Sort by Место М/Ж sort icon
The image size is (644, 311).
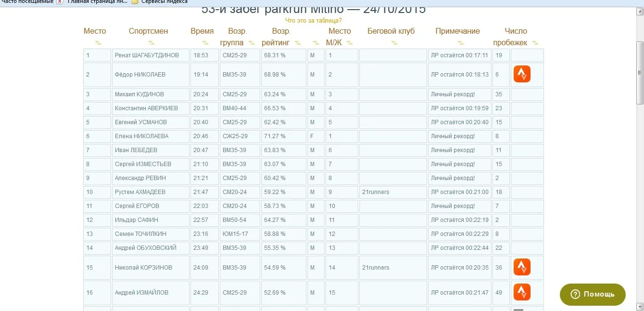[350, 43]
